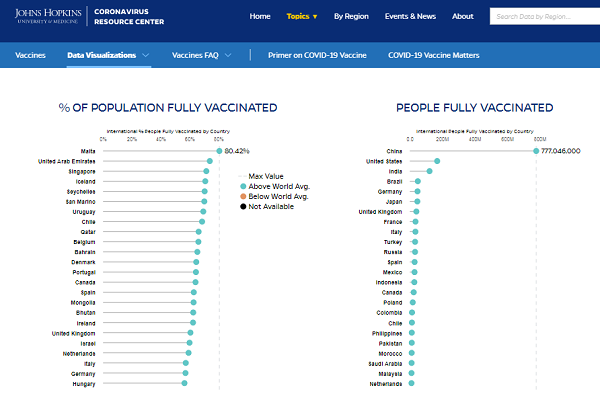Click the Below World Avg. legend swatch
600x394 pixels.
[243, 196]
